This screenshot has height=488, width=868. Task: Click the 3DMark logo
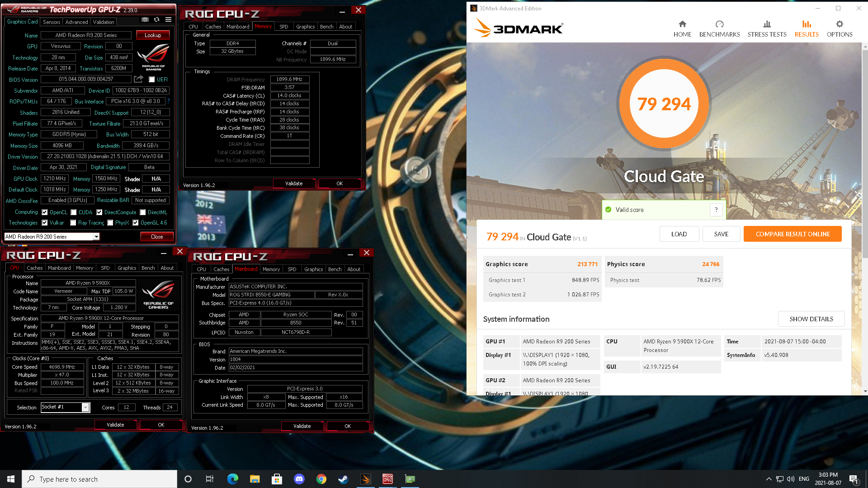tap(518, 28)
